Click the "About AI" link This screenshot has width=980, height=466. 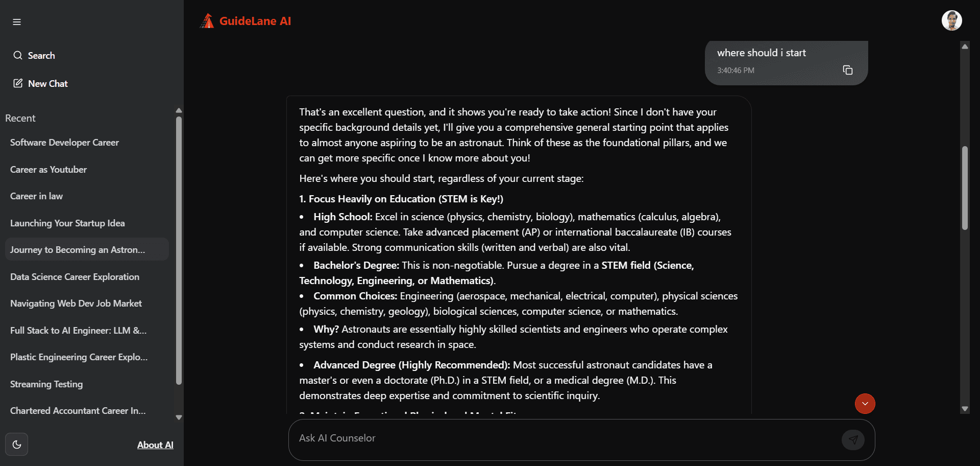(x=155, y=445)
